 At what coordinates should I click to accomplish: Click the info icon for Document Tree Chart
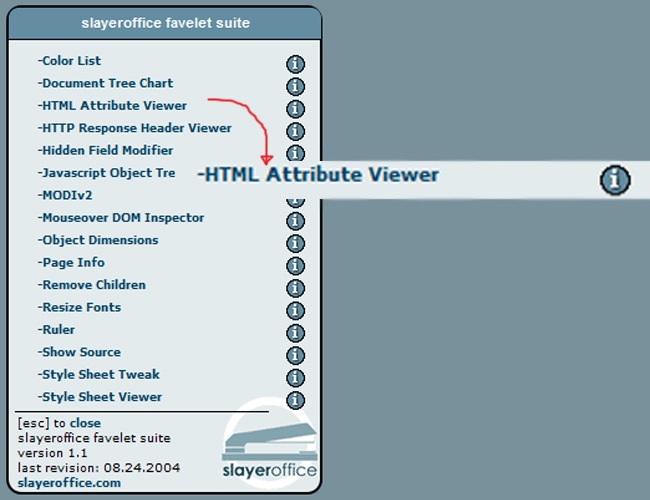click(x=296, y=87)
